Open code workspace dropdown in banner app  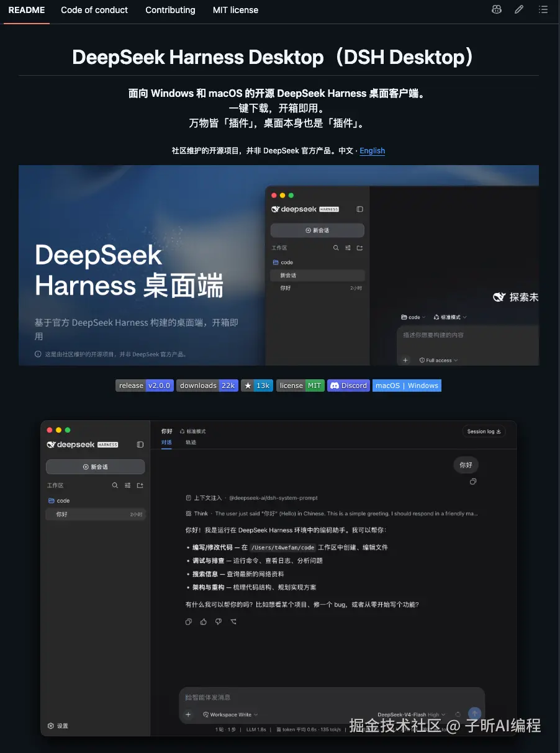pyautogui.click(x=413, y=317)
